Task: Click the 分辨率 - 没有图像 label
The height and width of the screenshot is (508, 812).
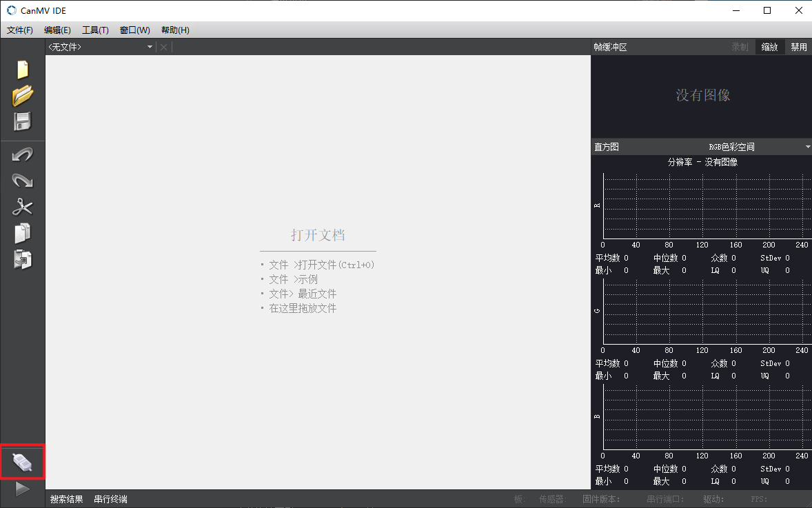Action: tap(702, 162)
